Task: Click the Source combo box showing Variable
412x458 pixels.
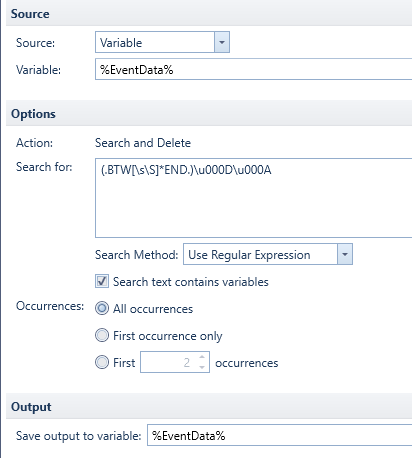Action: point(162,42)
